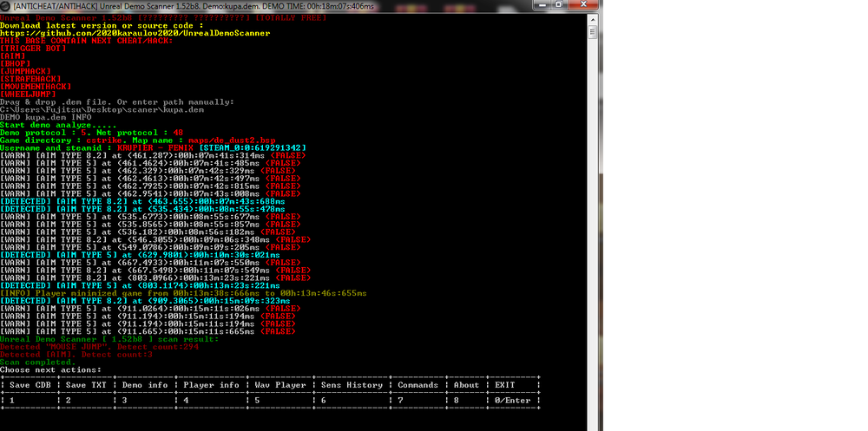This screenshot has width=868, height=431.
Task: Click the 'About' menu cell
Action: point(465,385)
